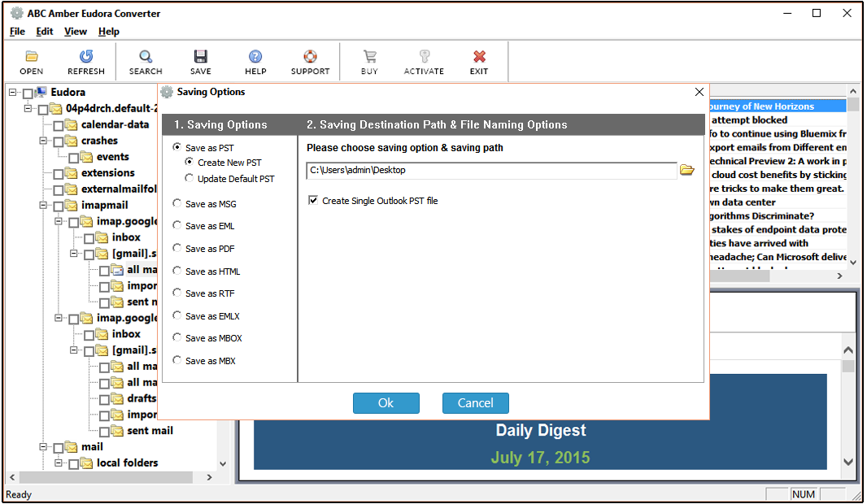The image size is (867, 504).
Task: Collapse the mail folder node
Action: click(x=43, y=446)
